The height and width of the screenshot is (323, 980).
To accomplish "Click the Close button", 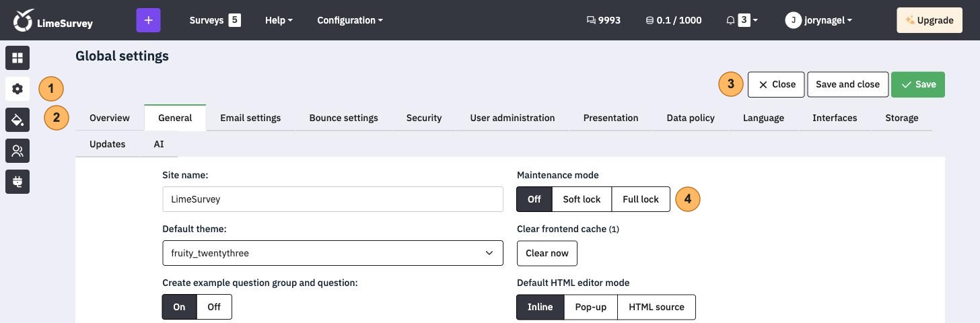I will pos(776,85).
